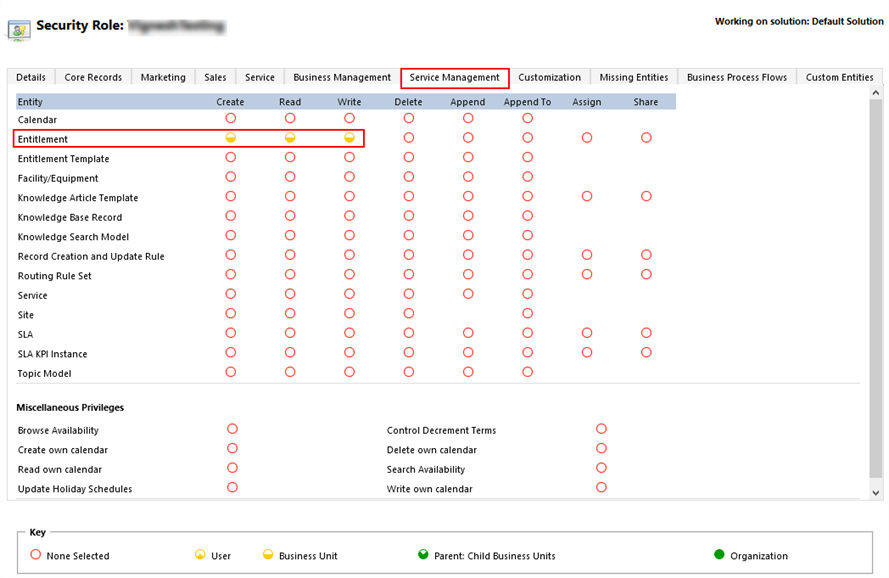
Task: Cycle the Read privilege for Entitlement
Action: pyautogui.click(x=290, y=138)
